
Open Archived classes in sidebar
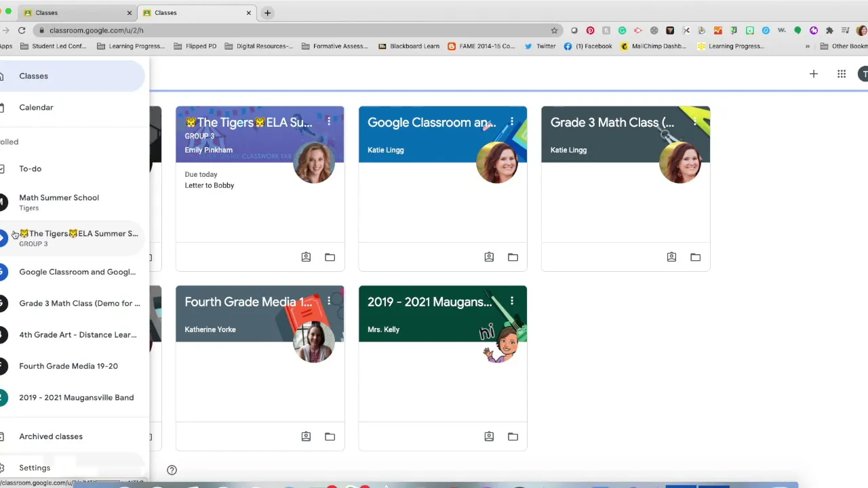coord(71,436)
